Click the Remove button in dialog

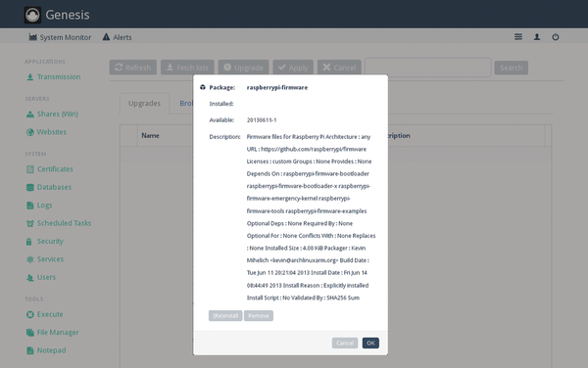259,315
